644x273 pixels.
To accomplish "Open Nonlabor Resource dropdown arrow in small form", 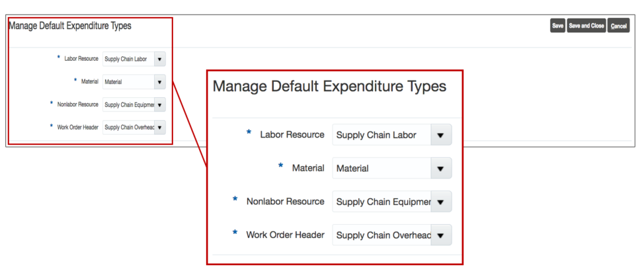I will click(159, 105).
